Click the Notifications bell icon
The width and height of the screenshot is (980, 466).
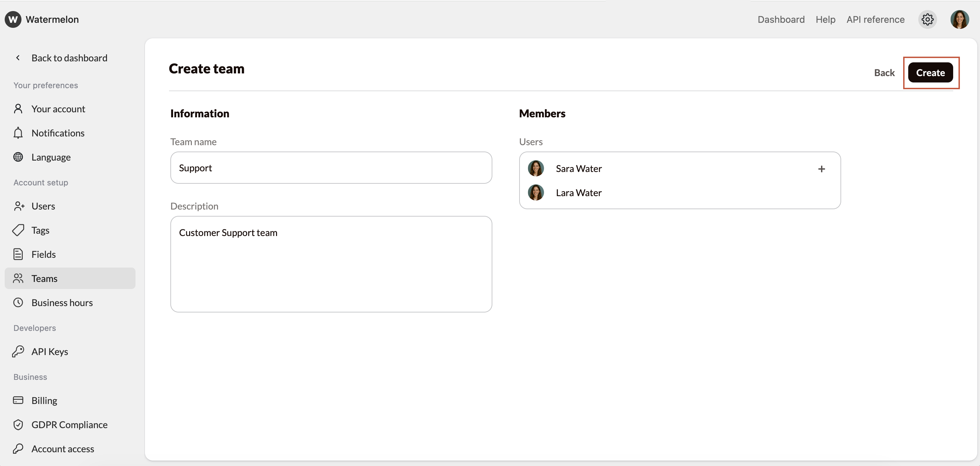pyautogui.click(x=18, y=133)
